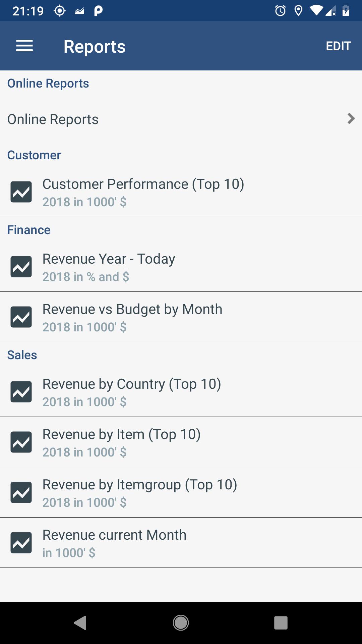Tap chart icon beside Revenue by Country
Image resolution: width=362 pixels, height=644 pixels.
[21, 392]
